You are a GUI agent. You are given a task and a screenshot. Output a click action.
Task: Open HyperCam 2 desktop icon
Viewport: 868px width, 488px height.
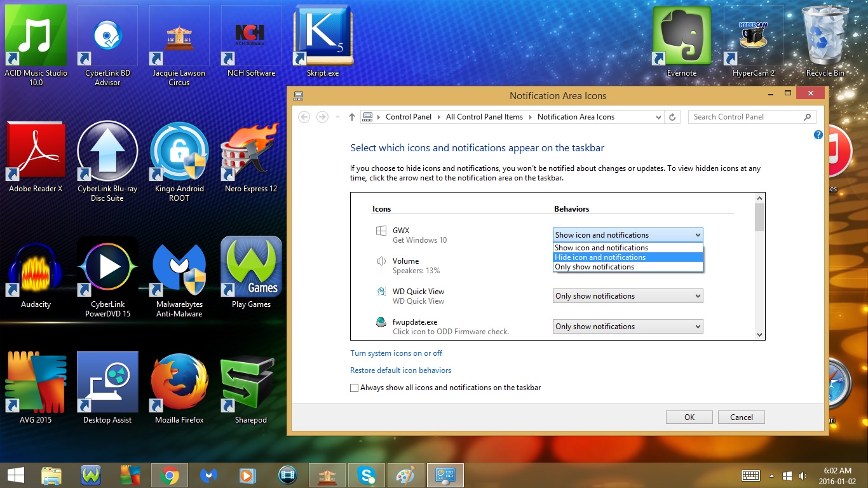(x=754, y=42)
